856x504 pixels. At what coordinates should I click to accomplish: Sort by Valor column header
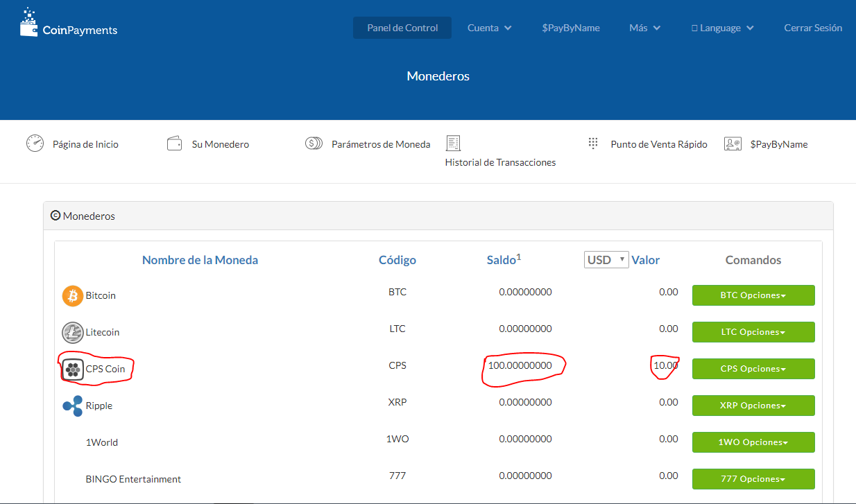(645, 260)
